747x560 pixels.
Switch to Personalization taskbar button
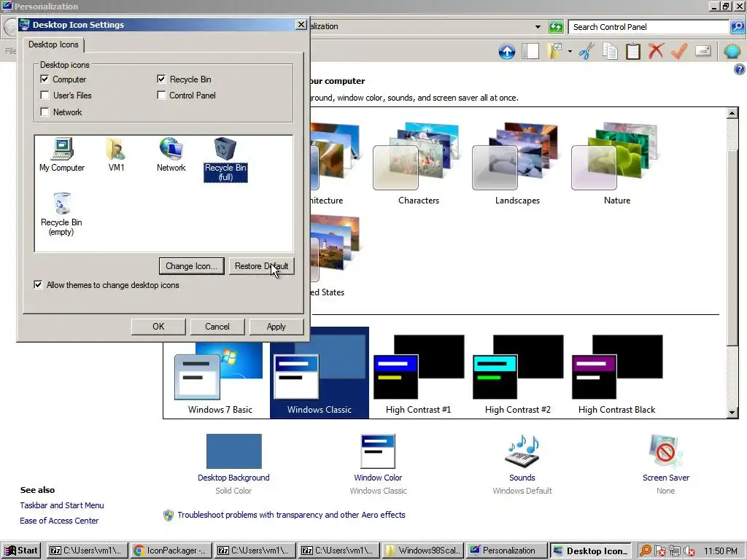(x=506, y=551)
